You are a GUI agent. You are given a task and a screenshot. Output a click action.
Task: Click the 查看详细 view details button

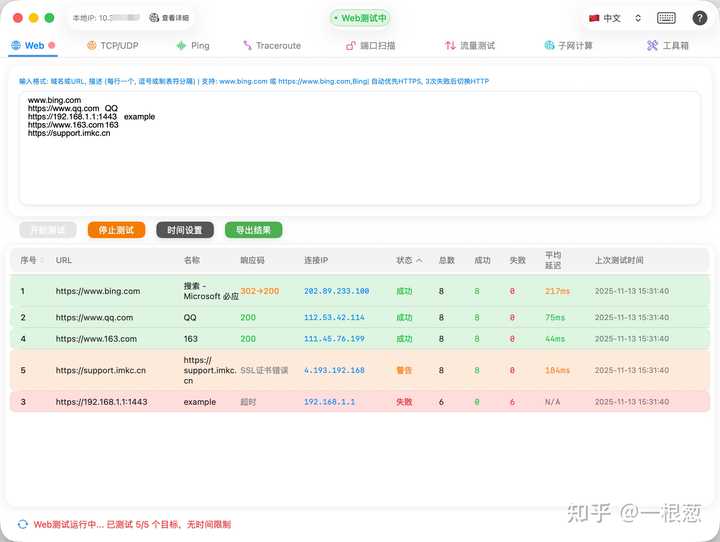pyautogui.click(x=169, y=17)
